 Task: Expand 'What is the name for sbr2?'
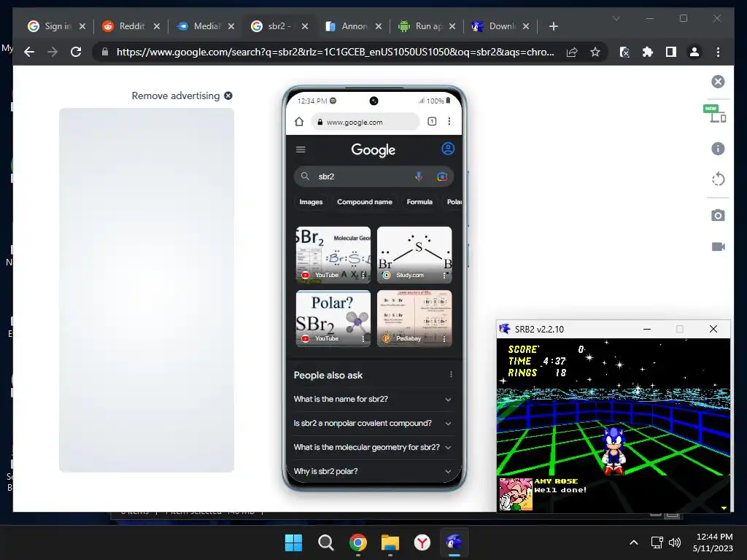pos(373,399)
